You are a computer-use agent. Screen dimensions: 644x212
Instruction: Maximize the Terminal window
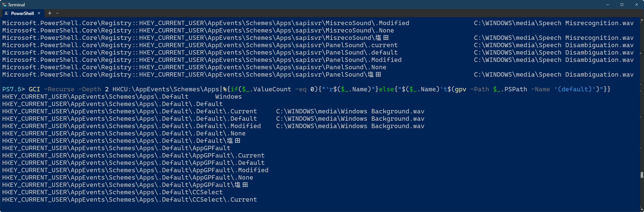tap(622, 5)
